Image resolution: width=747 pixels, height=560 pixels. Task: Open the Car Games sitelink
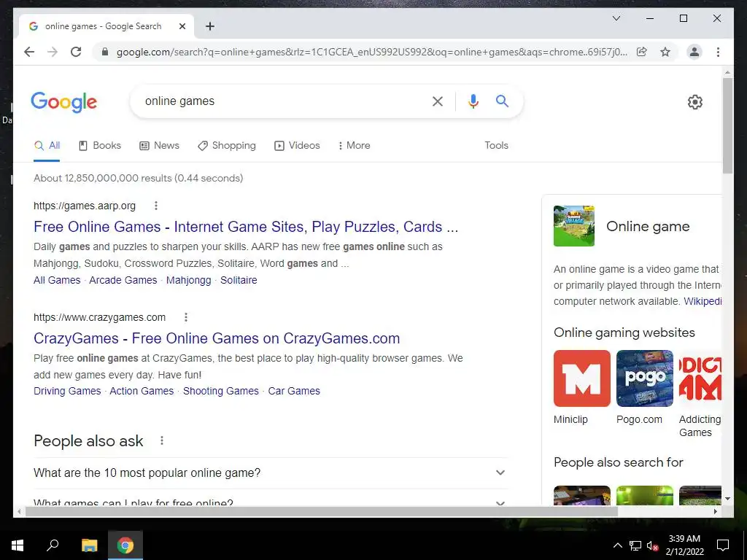coord(294,391)
